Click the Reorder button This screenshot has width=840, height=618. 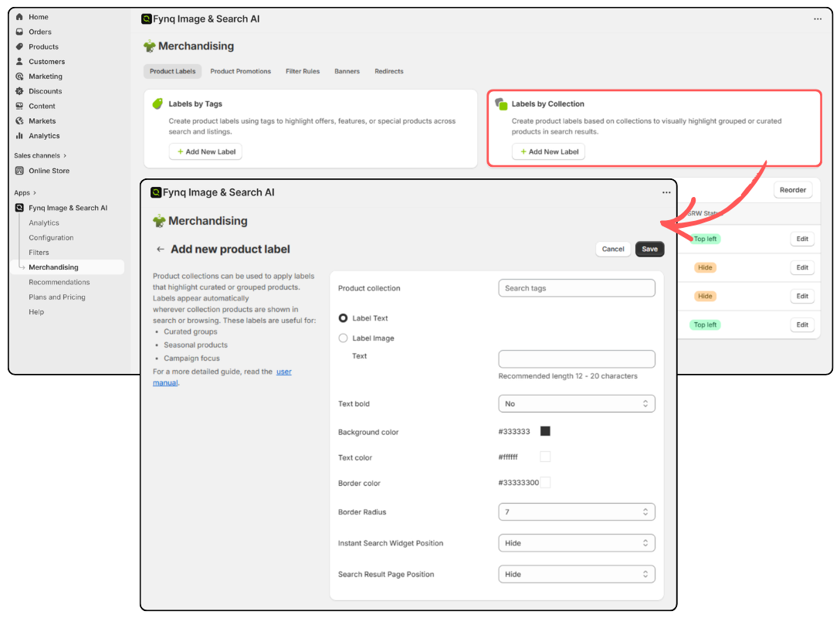[793, 190]
